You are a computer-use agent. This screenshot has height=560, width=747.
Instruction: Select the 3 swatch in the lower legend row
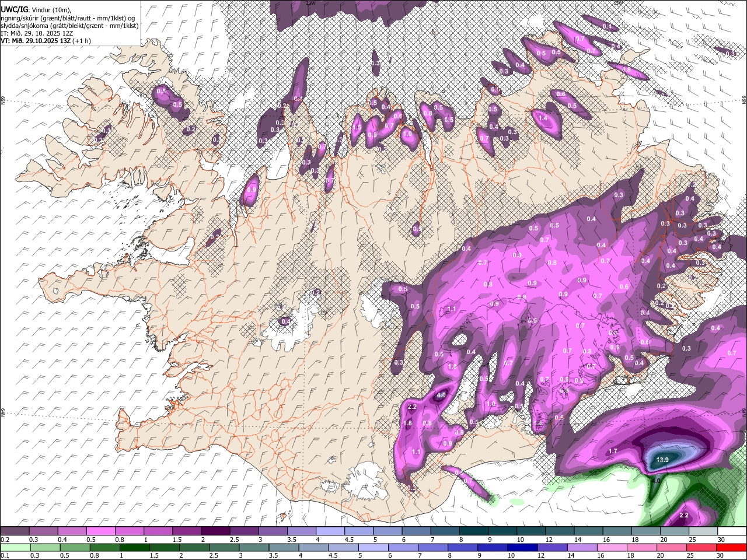tap(254, 548)
